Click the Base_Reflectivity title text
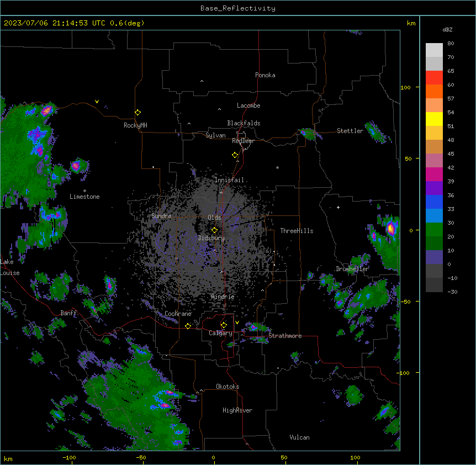476x465 pixels. pos(238,8)
